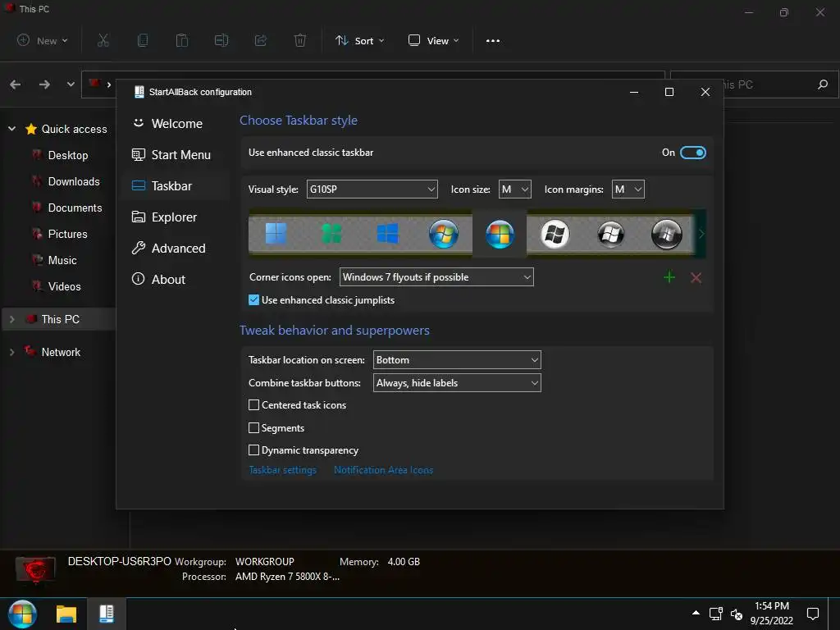
Task: Open the Taskbar settings link
Action: pyautogui.click(x=282, y=470)
